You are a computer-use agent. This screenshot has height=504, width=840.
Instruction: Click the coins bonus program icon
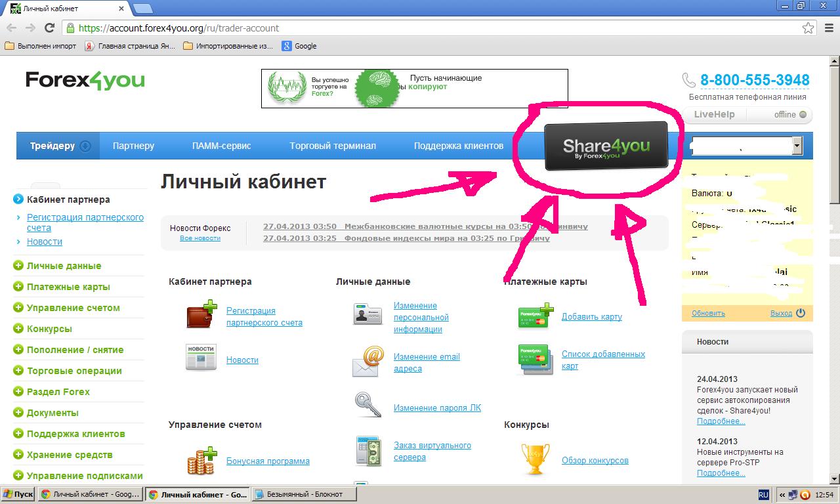(x=201, y=461)
